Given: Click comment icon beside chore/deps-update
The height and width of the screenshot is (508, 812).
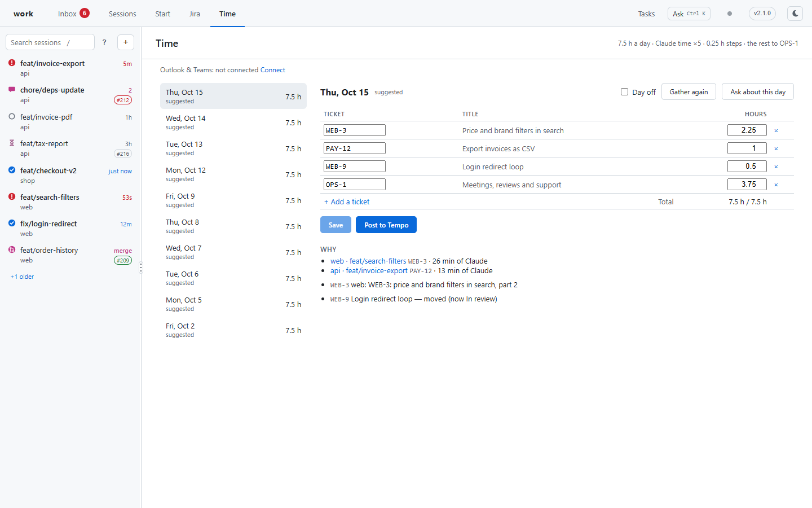Looking at the screenshot, I should pyautogui.click(x=12, y=90).
